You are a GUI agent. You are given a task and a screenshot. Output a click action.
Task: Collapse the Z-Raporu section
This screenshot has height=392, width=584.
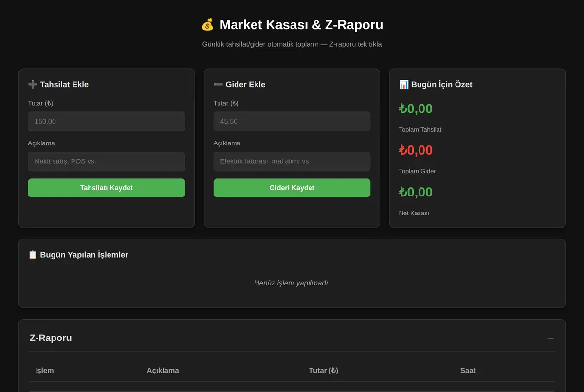pos(551,338)
